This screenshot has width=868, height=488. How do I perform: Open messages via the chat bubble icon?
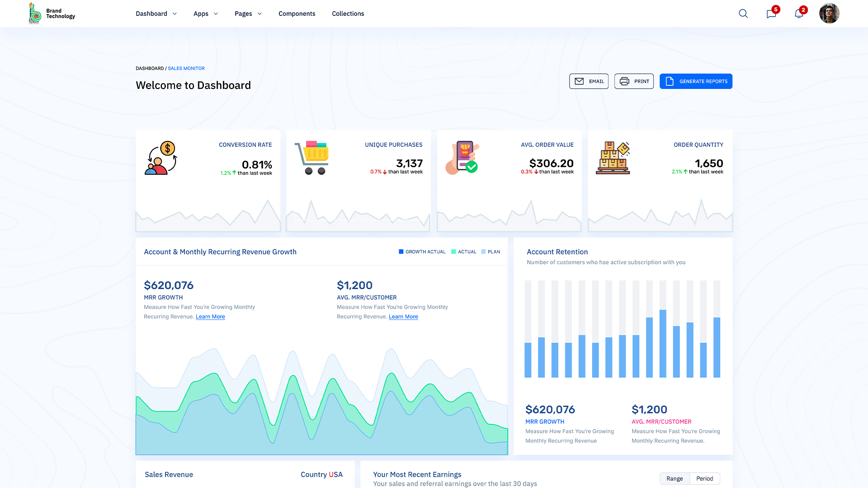coord(771,14)
